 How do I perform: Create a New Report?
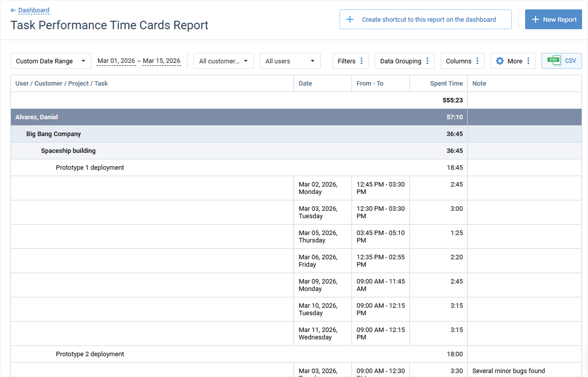553,19
